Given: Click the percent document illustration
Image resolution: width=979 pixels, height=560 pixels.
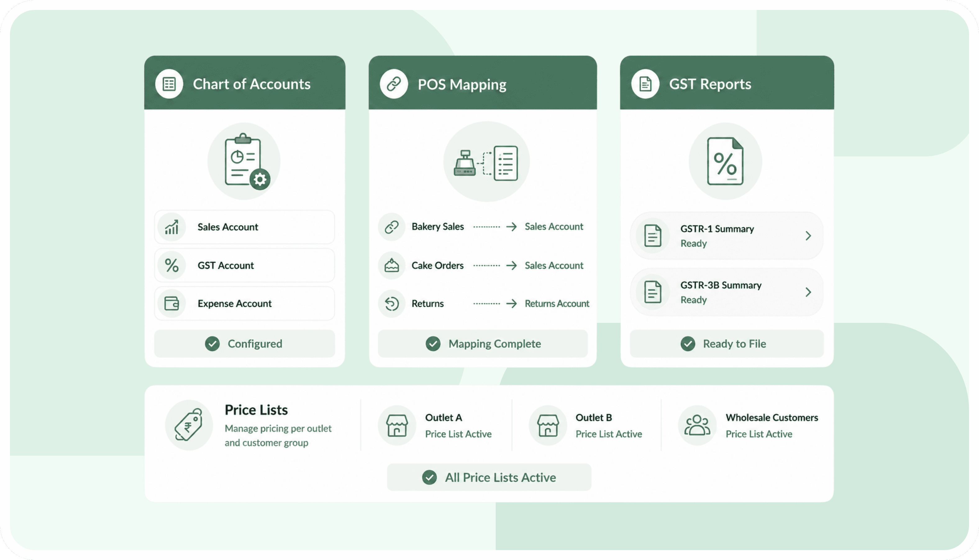Looking at the screenshot, I should pos(726,161).
